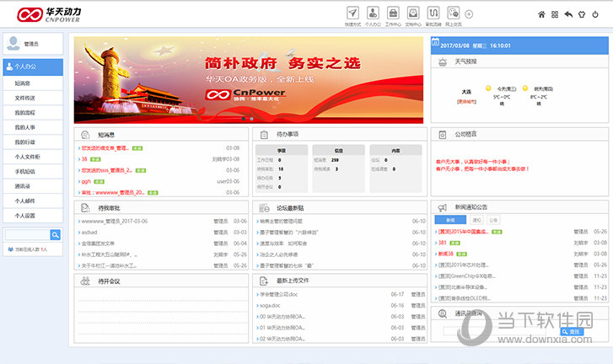Click the magnifier search button in sidebar

click(x=55, y=235)
